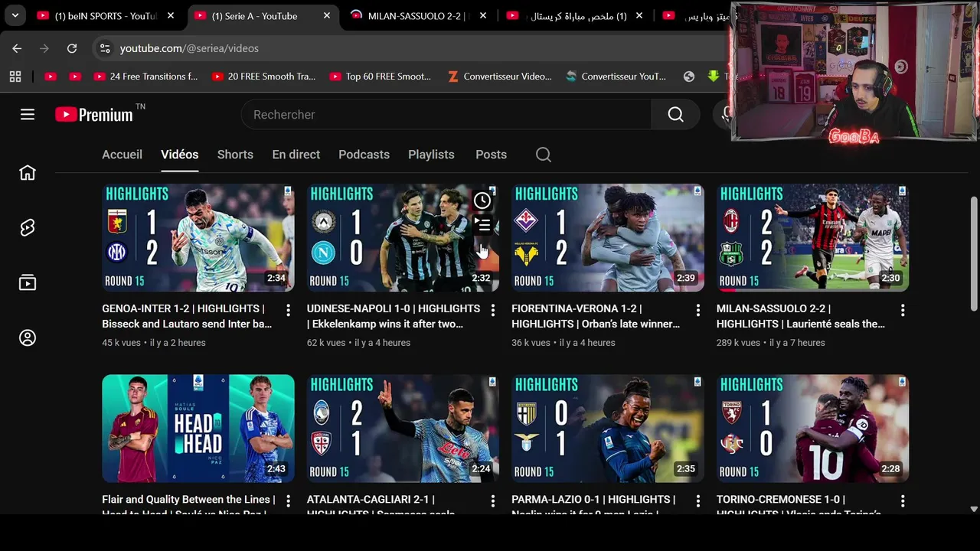Open Subscriptions from the left sidebar
The height and width of the screenshot is (551, 980).
(x=28, y=283)
